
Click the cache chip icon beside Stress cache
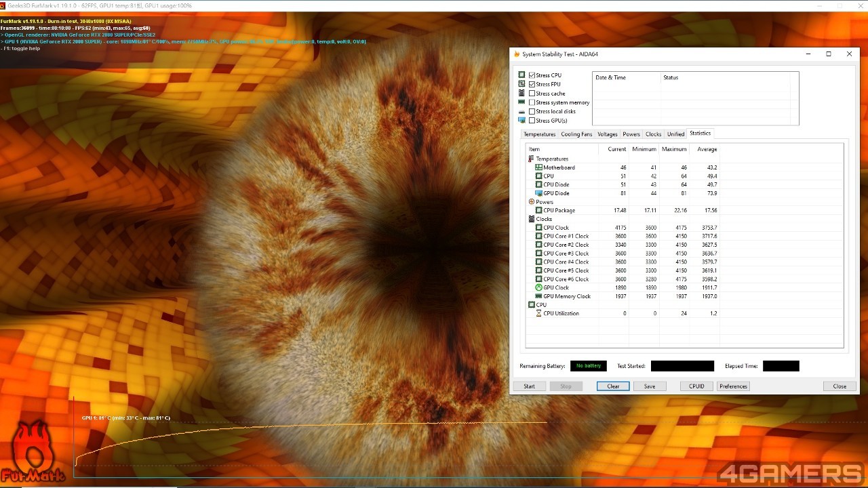(521, 93)
